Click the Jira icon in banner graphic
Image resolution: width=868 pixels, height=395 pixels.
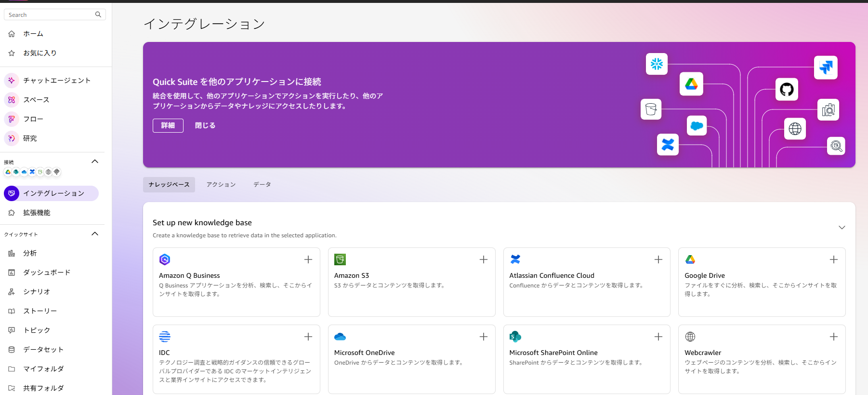tap(826, 67)
